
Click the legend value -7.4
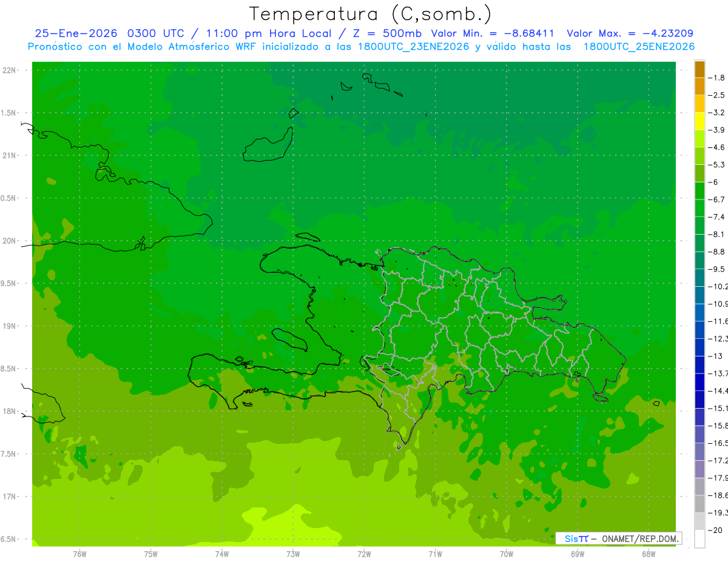click(x=716, y=217)
